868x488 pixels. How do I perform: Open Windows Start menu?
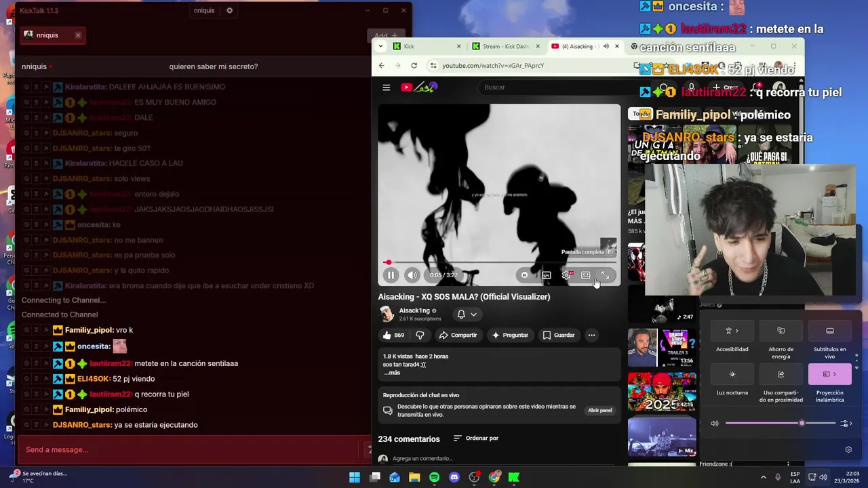[355, 477]
